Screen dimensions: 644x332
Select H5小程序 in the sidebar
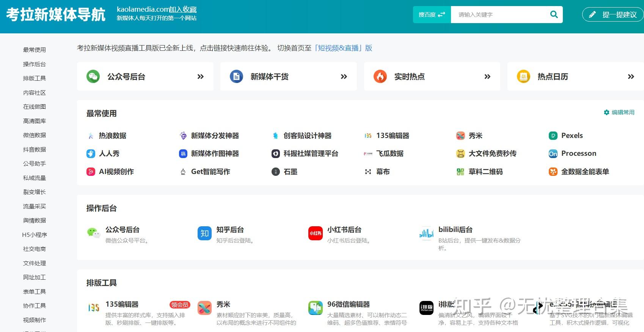click(x=35, y=235)
